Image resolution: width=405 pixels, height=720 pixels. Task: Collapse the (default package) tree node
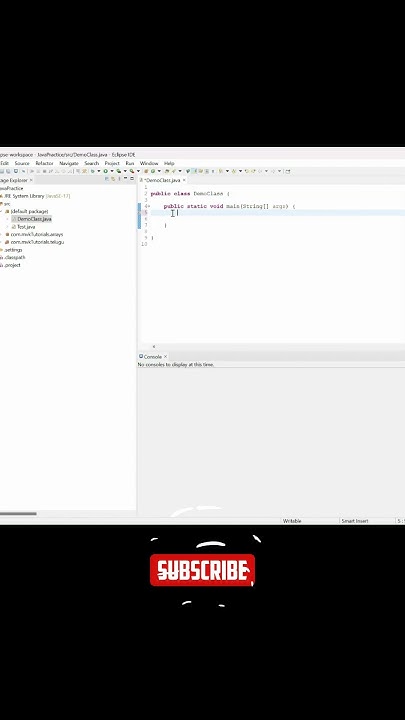pyautogui.click(x=2, y=211)
